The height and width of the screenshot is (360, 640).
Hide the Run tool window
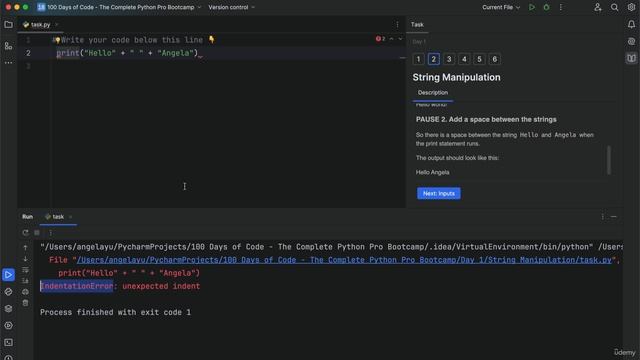click(614, 217)
